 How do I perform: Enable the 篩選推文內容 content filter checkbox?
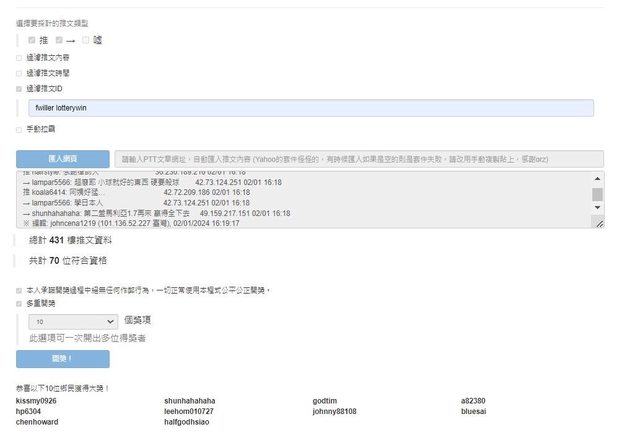pos(18,58)
